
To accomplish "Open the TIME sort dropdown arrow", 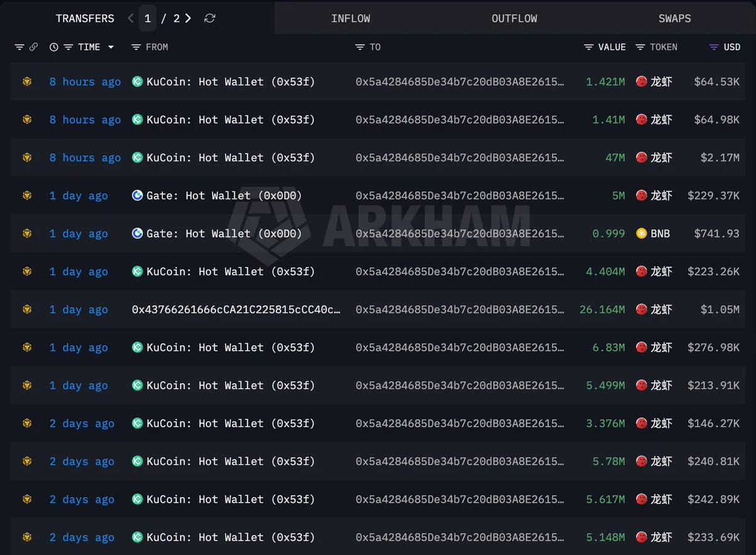I will pyautogui.click(x=111, y=47).
